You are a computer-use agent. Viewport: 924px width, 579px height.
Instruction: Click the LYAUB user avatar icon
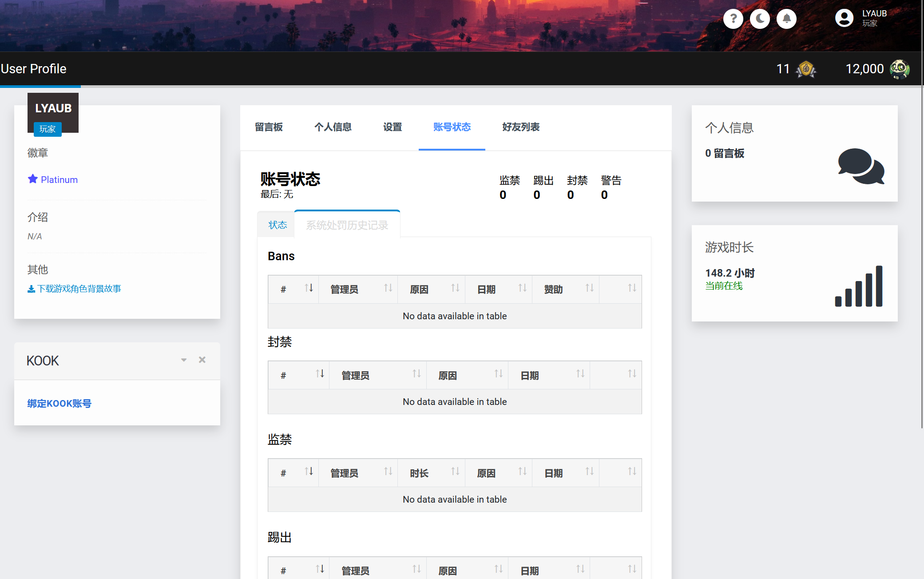[844, 18]
